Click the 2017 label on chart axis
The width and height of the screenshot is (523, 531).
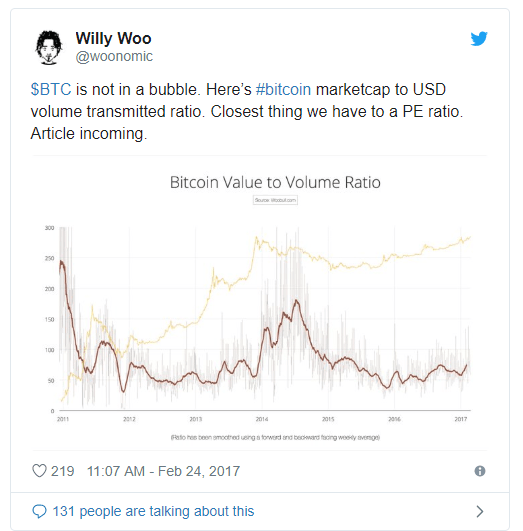461,419
